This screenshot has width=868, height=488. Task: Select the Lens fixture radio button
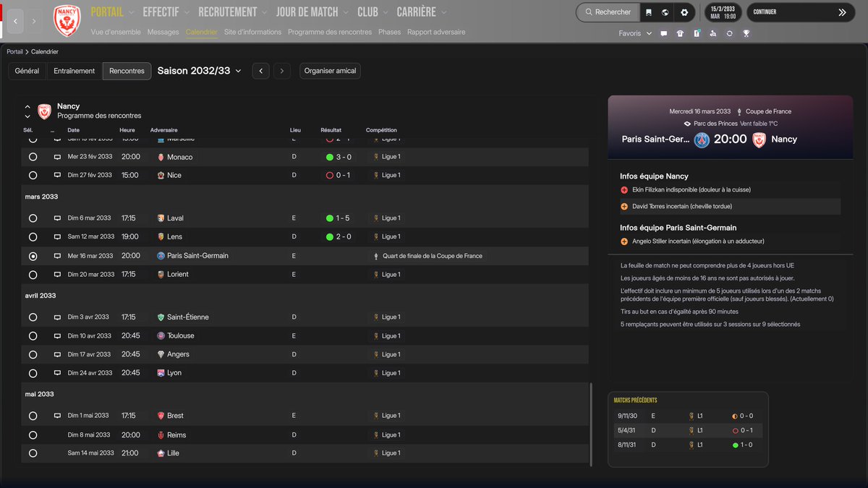(x=33, y=237)
